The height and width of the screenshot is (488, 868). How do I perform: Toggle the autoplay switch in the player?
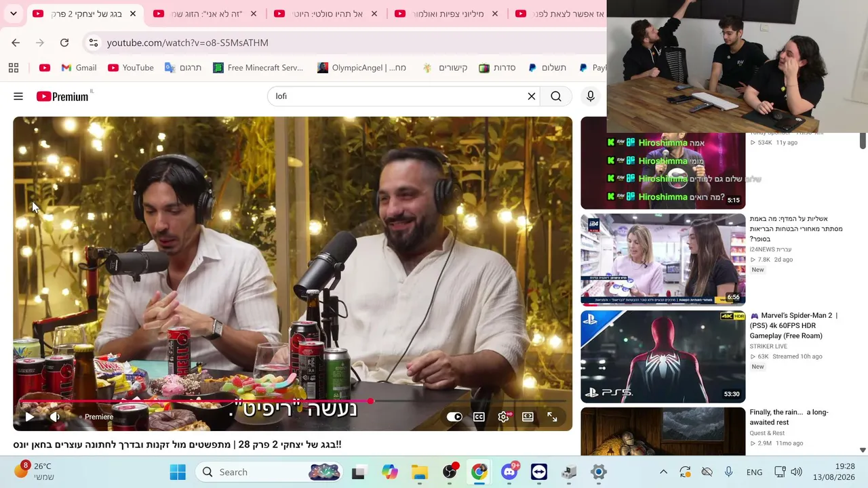pos(454,417)
